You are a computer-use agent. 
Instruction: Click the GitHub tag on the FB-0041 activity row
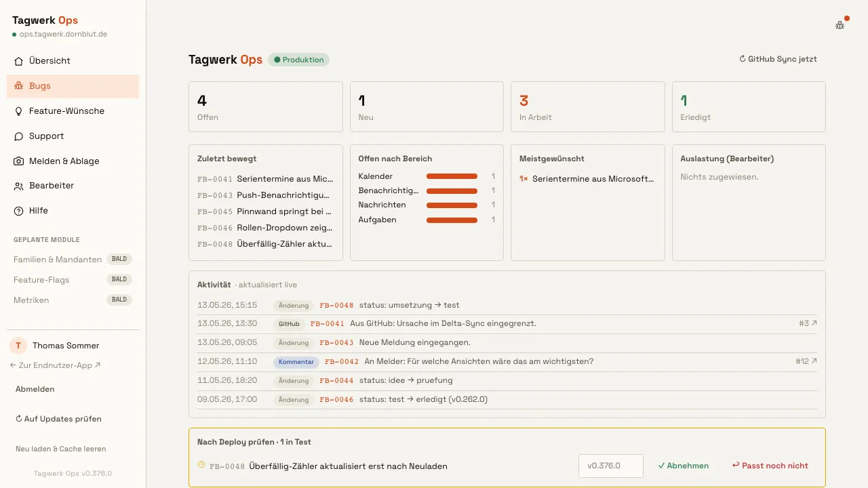pos(289,324)
